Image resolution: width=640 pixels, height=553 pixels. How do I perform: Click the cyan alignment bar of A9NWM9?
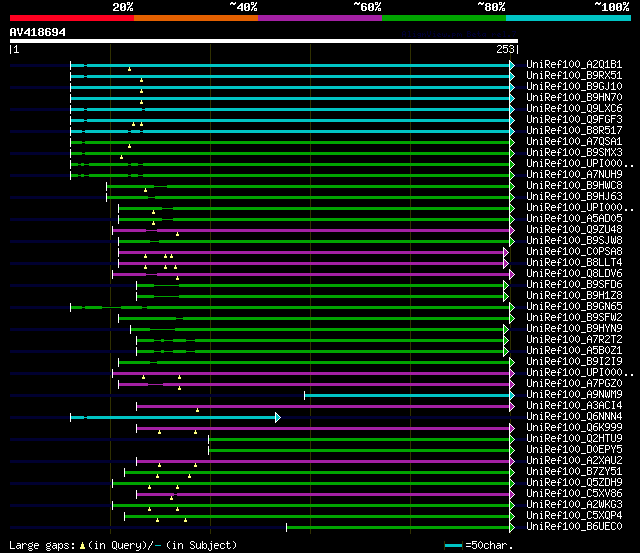click(x=407, y=395)
